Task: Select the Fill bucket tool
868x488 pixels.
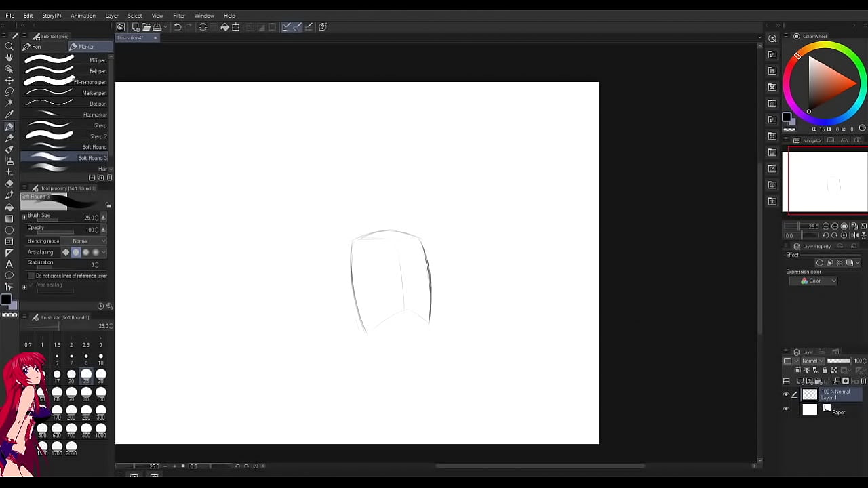Action: (9, 207)
